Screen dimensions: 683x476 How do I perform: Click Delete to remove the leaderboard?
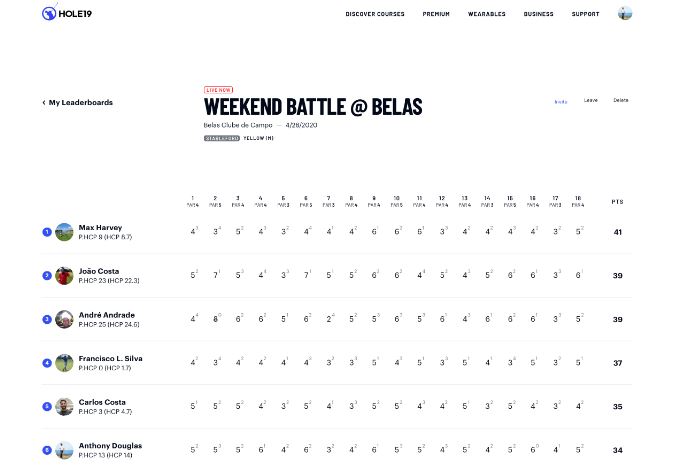[x=621, y=100]
